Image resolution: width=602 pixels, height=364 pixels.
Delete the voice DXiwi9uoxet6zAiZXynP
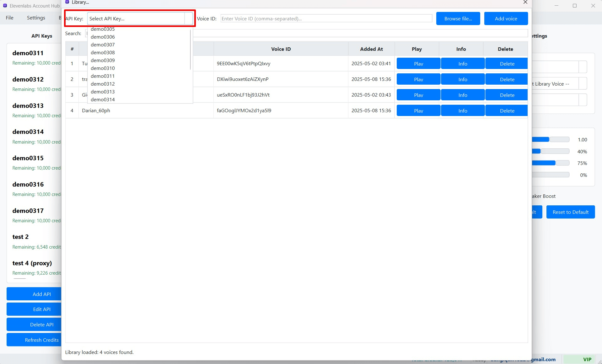[507, 79]
